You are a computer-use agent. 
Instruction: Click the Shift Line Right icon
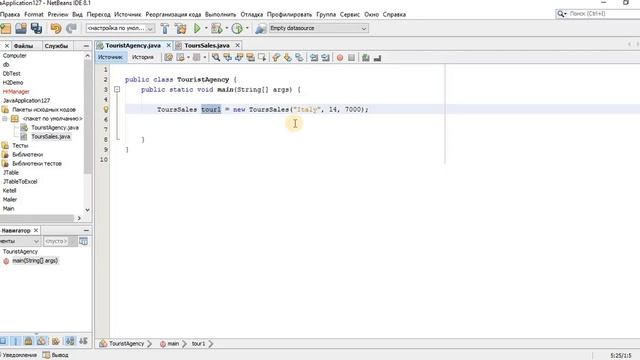[325, 58]
